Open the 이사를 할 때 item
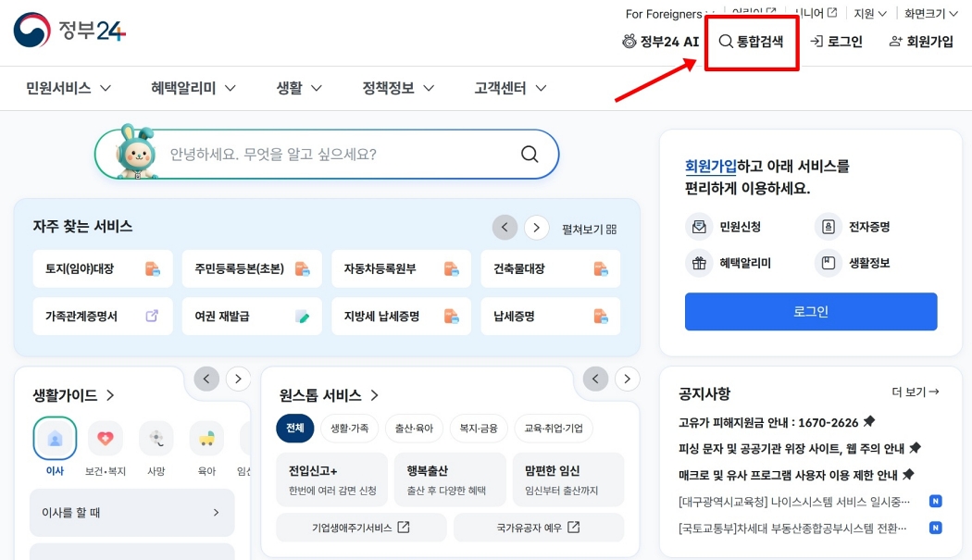Viewport: 972px width, 560px height. pos(132,512)
